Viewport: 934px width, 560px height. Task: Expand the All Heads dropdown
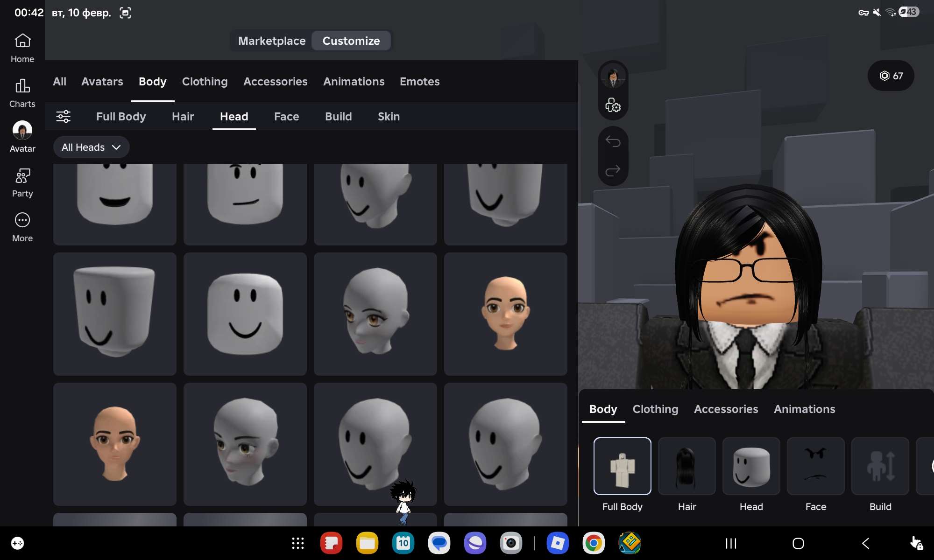(x=91, y=147)
